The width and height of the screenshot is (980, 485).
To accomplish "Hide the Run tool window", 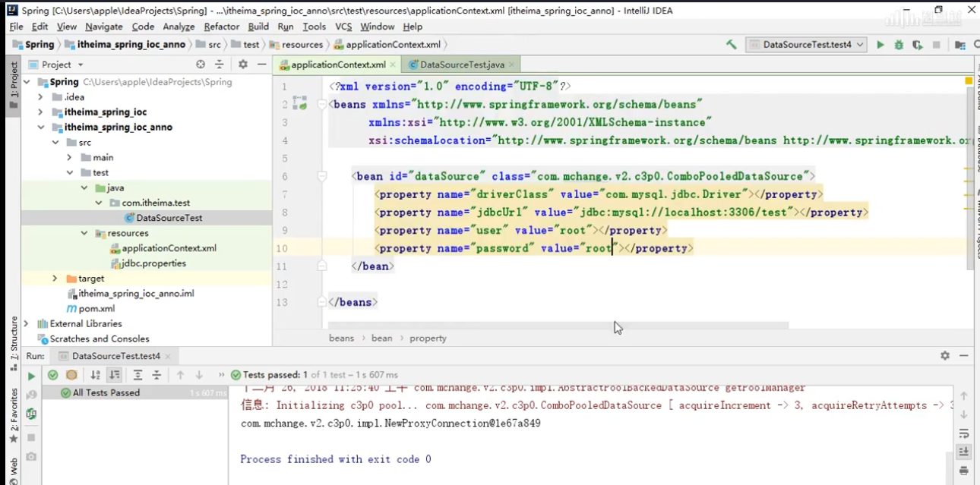I will [x=964, y=355].
